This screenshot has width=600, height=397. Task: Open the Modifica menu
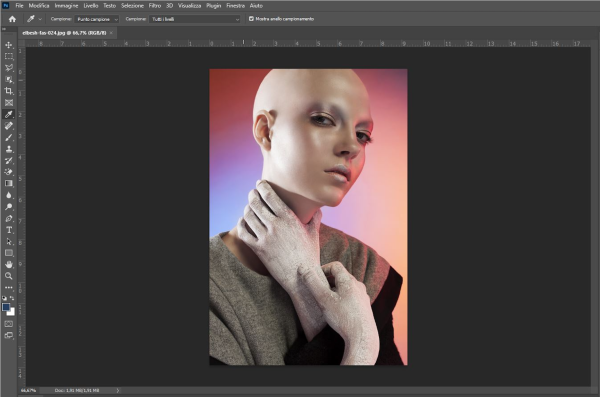point(39,6)
